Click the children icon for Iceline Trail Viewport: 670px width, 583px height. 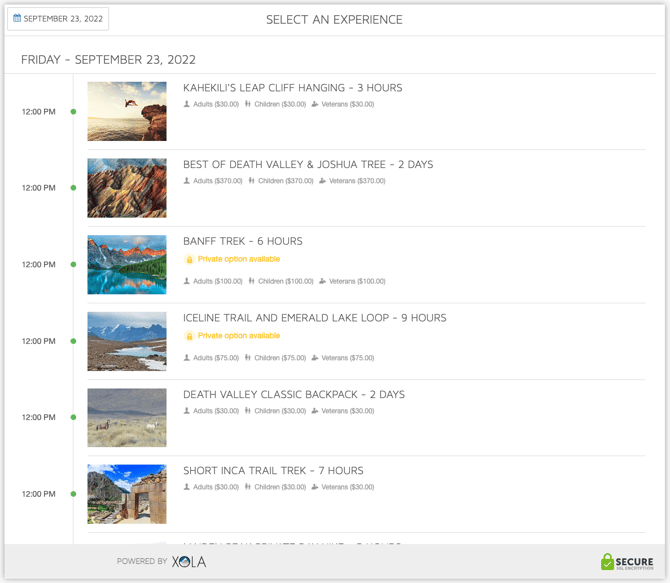[248, 358]
